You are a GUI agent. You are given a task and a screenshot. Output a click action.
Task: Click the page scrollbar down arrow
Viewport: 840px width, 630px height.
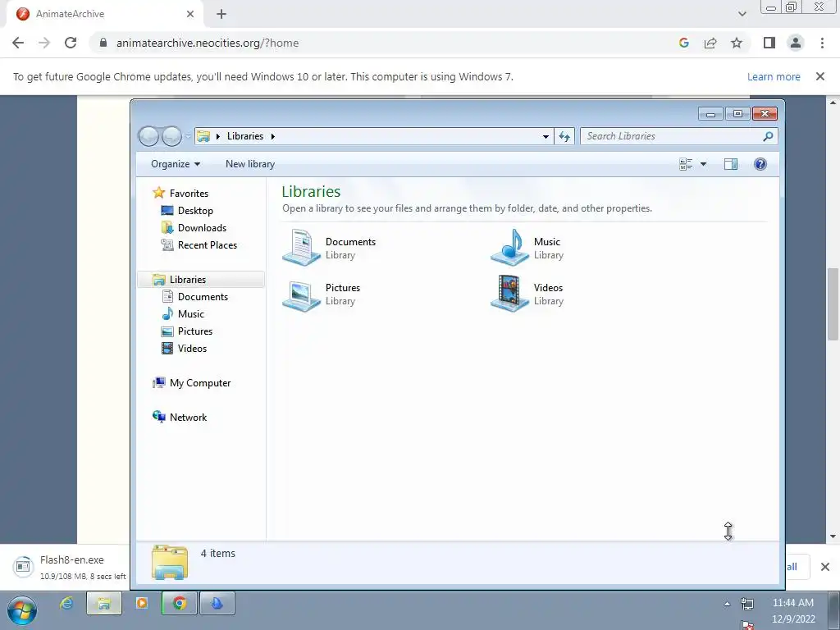click(x=833, y=536)
